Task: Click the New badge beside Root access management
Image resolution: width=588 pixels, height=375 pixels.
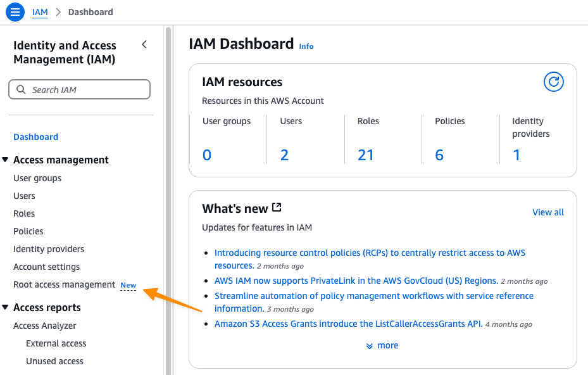Action: (128, 285)
